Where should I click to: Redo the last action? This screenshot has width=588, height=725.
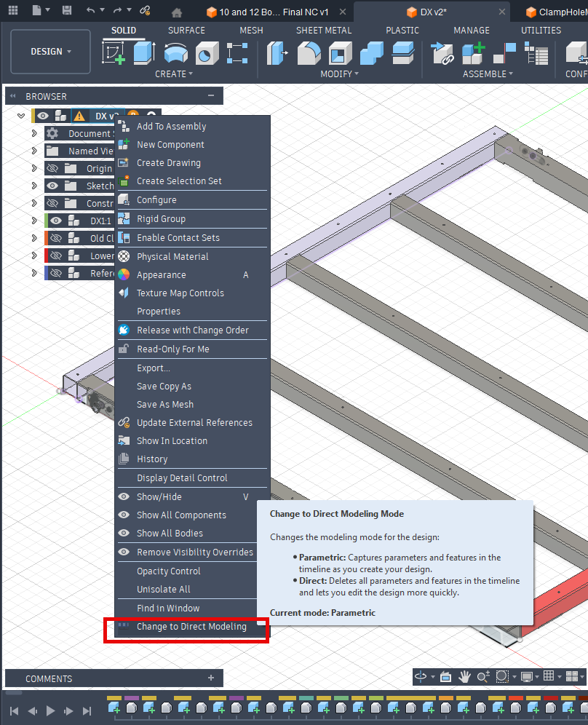point(117,10)
